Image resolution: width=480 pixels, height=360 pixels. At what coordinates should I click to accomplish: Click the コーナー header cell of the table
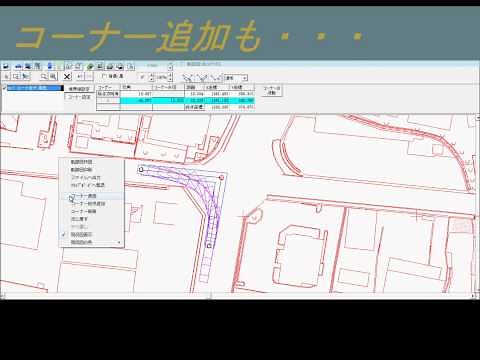pyautogui.click(x=108, y=87)
